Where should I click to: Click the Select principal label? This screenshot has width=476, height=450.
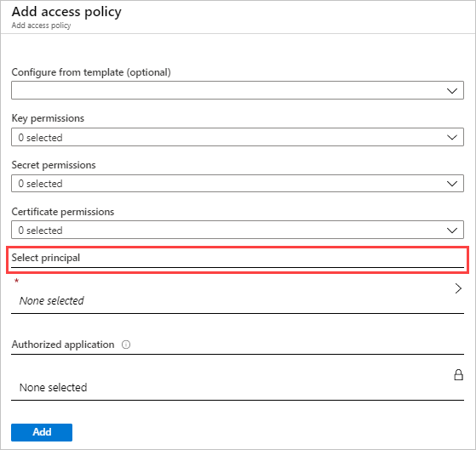[x=46, y=258]
